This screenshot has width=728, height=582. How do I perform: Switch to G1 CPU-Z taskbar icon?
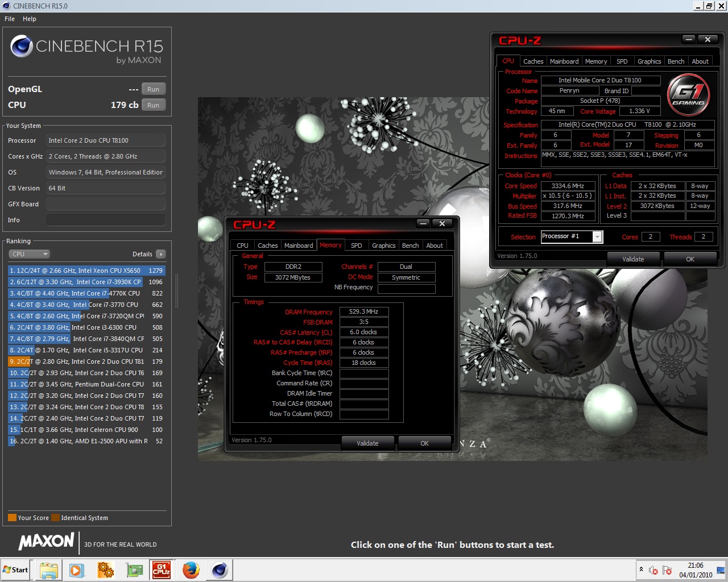pos(162,569)
